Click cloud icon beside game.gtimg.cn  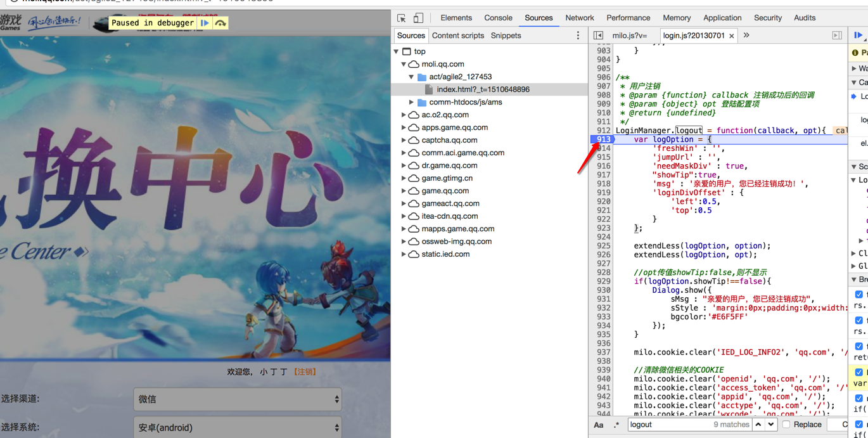(414, 178)
